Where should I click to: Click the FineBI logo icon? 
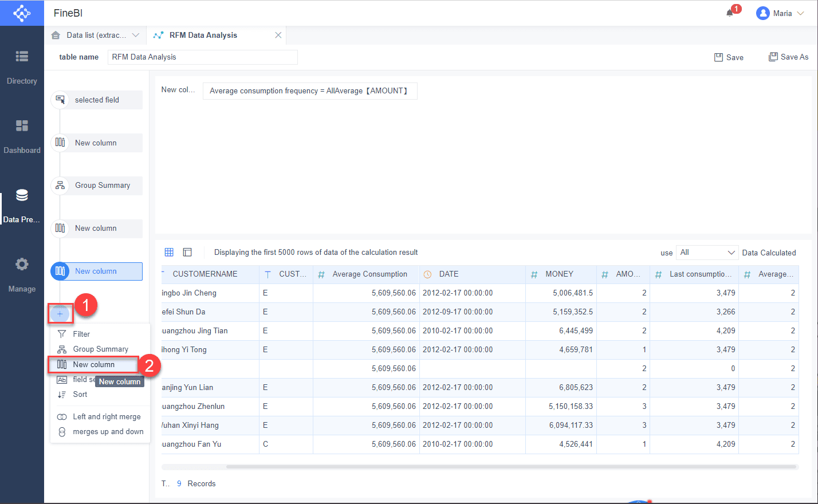tap(22, 13)
